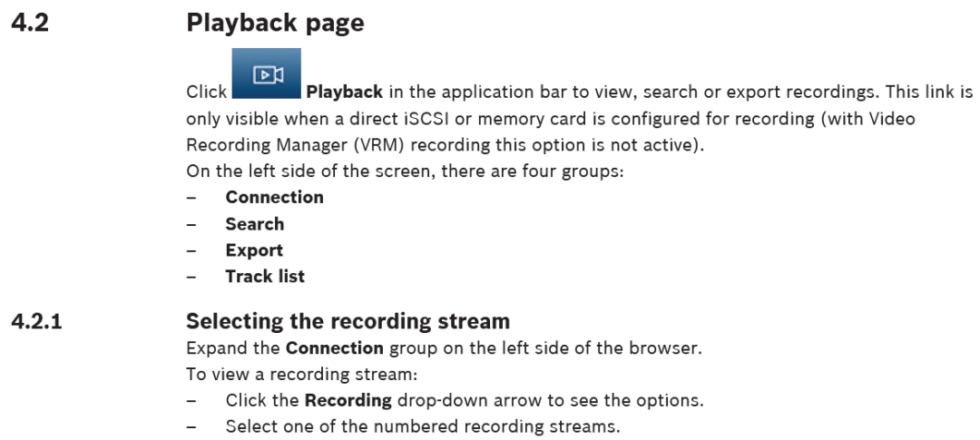Select the Export bullet list item

(254, 249)
